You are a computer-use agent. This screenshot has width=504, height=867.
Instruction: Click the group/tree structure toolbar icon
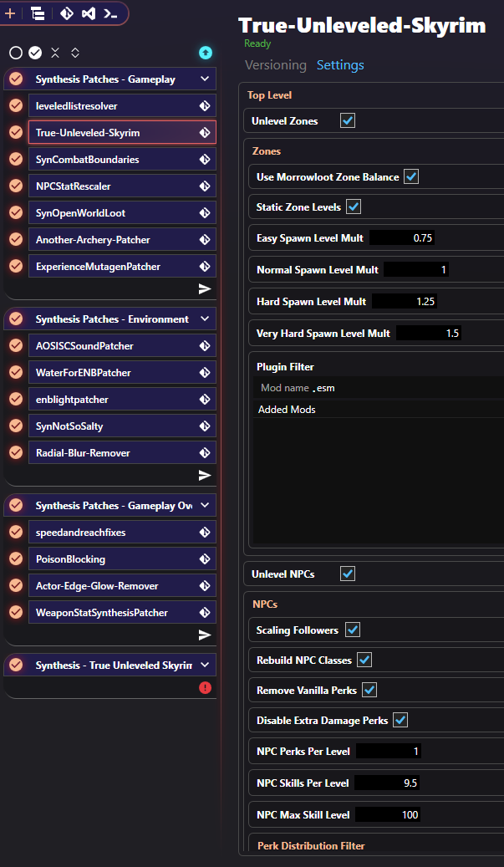click(x=38, y=14)
